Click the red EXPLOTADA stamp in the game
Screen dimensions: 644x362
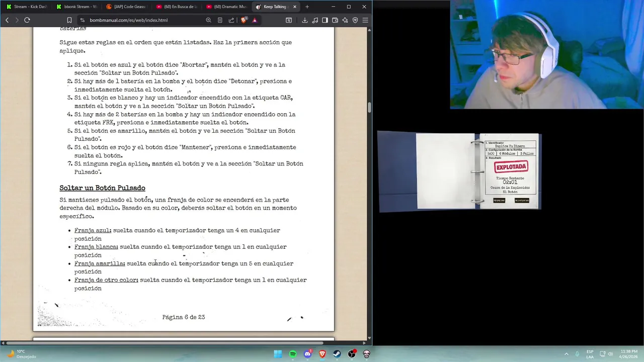511,166
